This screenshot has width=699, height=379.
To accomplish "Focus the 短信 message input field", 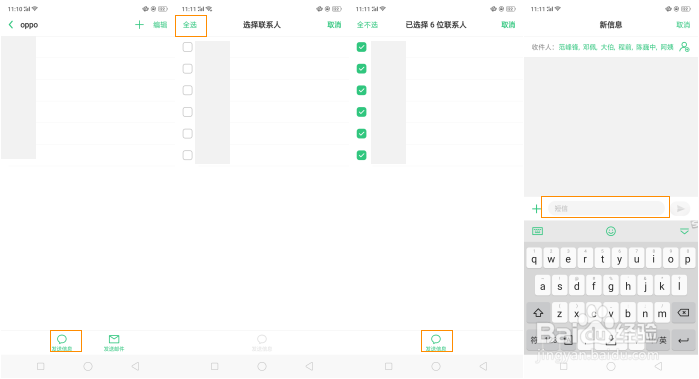I will (x=606, y=208).
